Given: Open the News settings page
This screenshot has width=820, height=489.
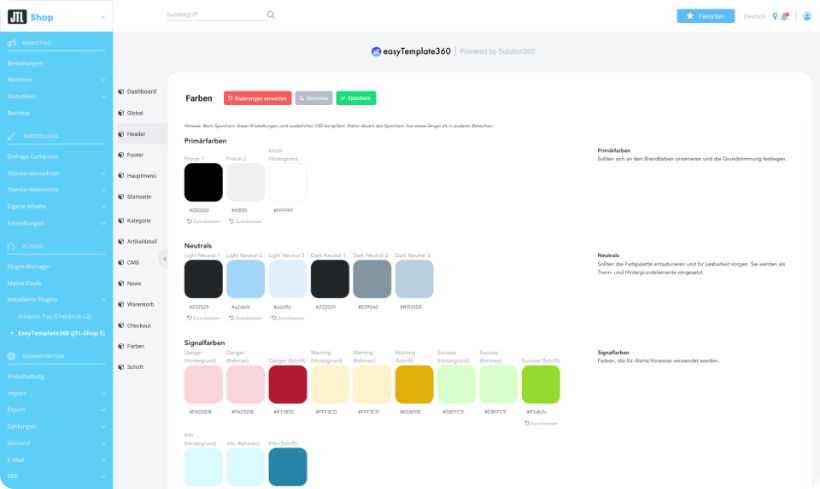Looking at the screenshot, I should 134,283.
